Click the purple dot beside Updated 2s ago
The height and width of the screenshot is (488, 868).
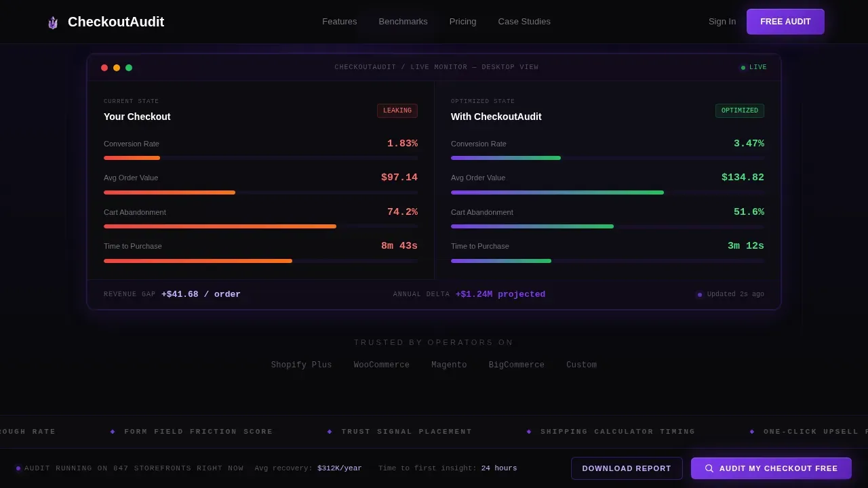click(x=700, y=295)
